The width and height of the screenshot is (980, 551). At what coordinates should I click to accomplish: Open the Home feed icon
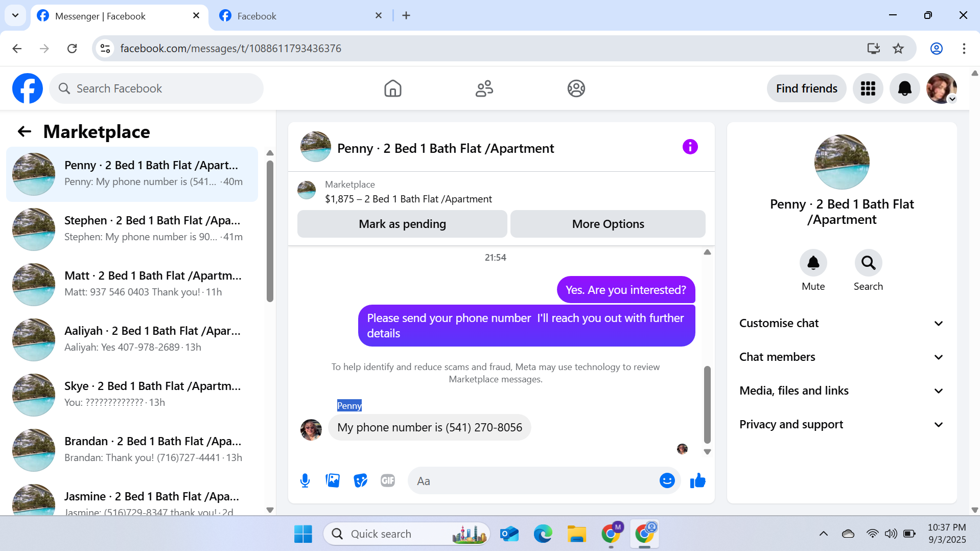392,88
